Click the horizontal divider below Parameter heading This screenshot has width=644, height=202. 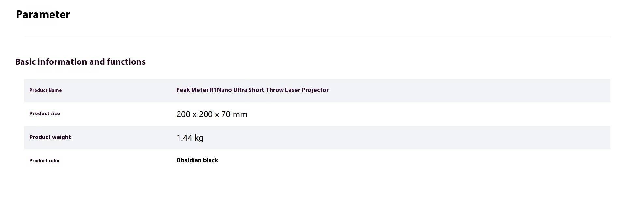click(x=317, y=38)
